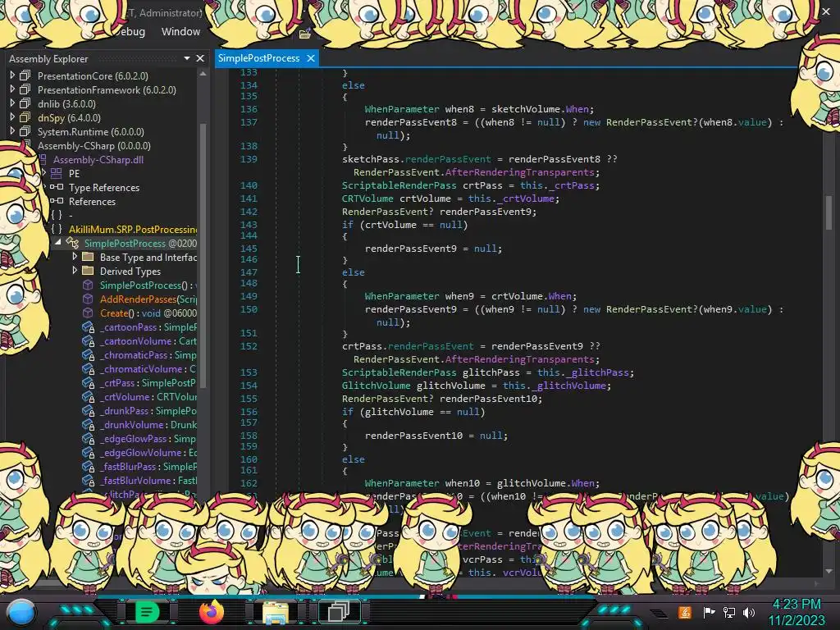
Task: Click the AkilliMum.SRP.PostProcessing namespace braces icon
Action: [57, 229]
